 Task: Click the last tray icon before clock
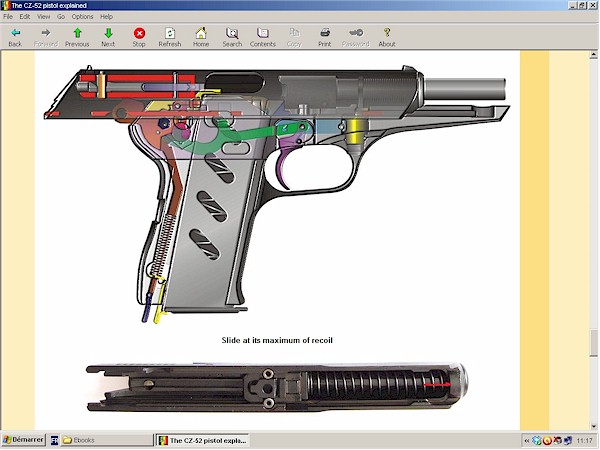pyautogui.click(x=567, y=441)
